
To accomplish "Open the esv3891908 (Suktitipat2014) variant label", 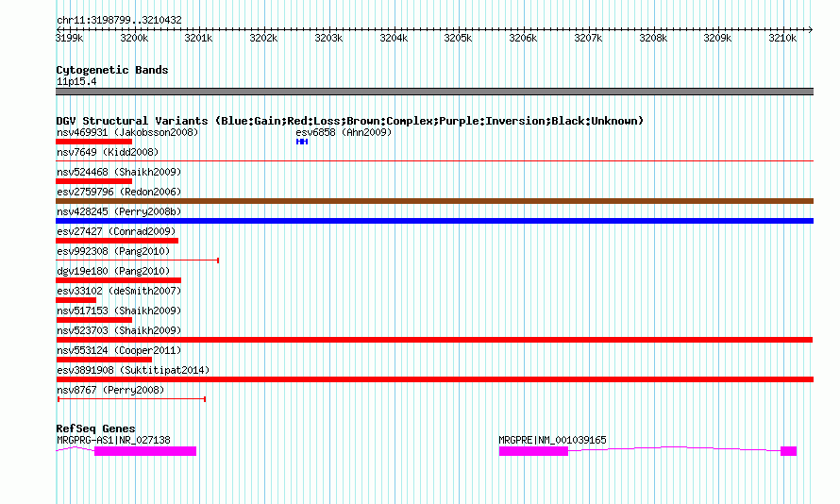I will (133, 370).
